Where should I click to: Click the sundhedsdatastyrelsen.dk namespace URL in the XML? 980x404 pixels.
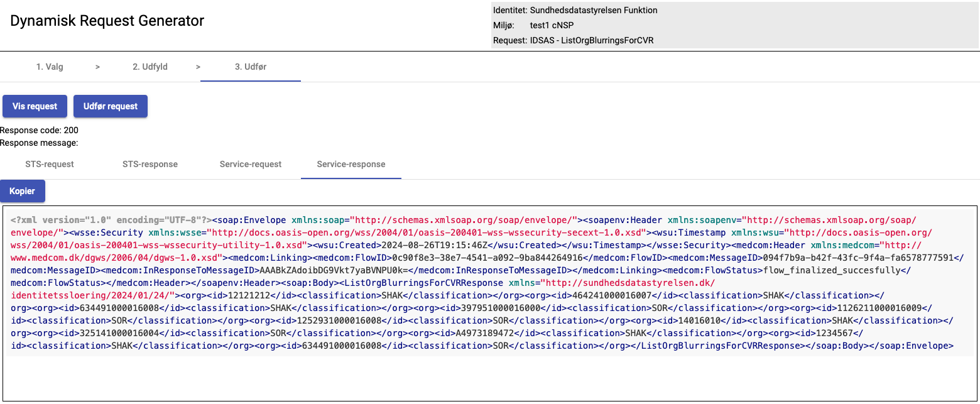[628, 283]
